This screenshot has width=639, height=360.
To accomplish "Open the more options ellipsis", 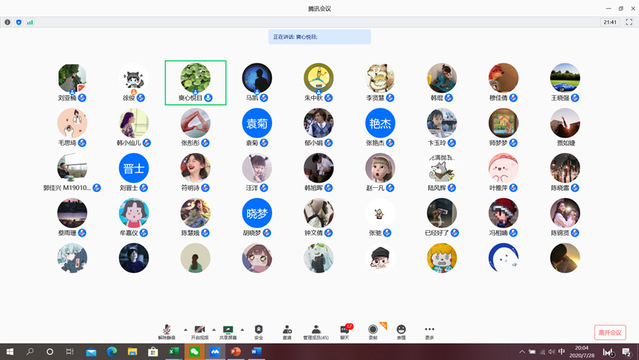I will pyautogui.click(x=430, y=332).
